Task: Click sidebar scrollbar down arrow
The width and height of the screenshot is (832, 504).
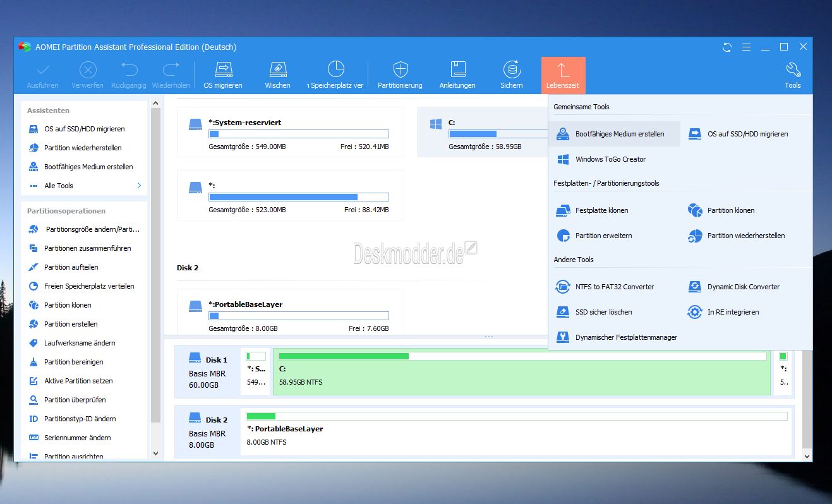Action: point(156,453)
